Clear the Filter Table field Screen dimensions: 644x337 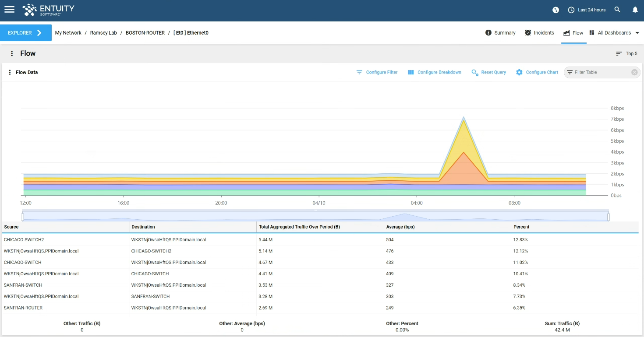coord(634,72)
